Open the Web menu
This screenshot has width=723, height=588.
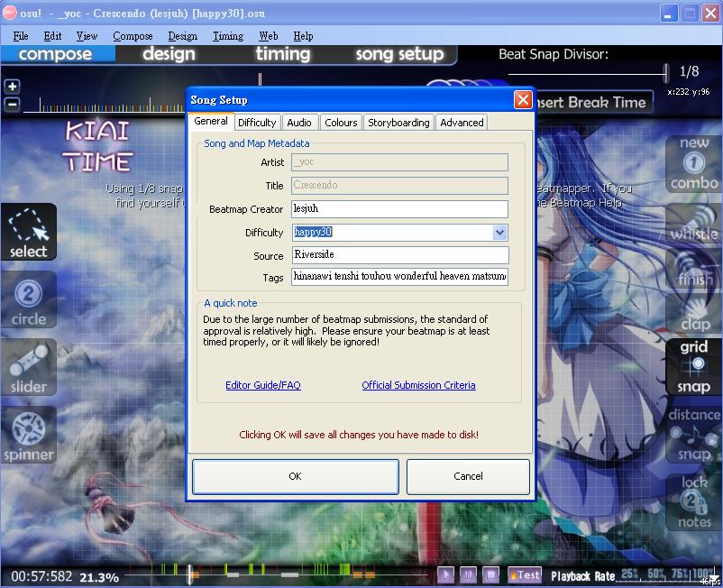pyautogui.click(x=269, y=36)
